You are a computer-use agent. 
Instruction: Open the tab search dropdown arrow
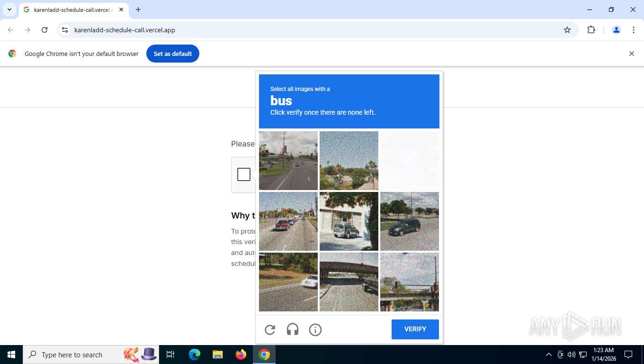[x=9, y=9]
